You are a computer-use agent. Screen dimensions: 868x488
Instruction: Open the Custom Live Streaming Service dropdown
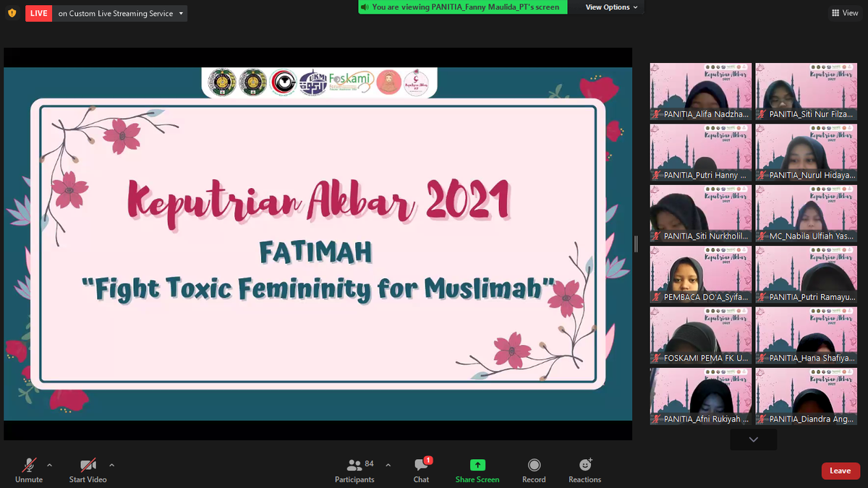(120, 13)
